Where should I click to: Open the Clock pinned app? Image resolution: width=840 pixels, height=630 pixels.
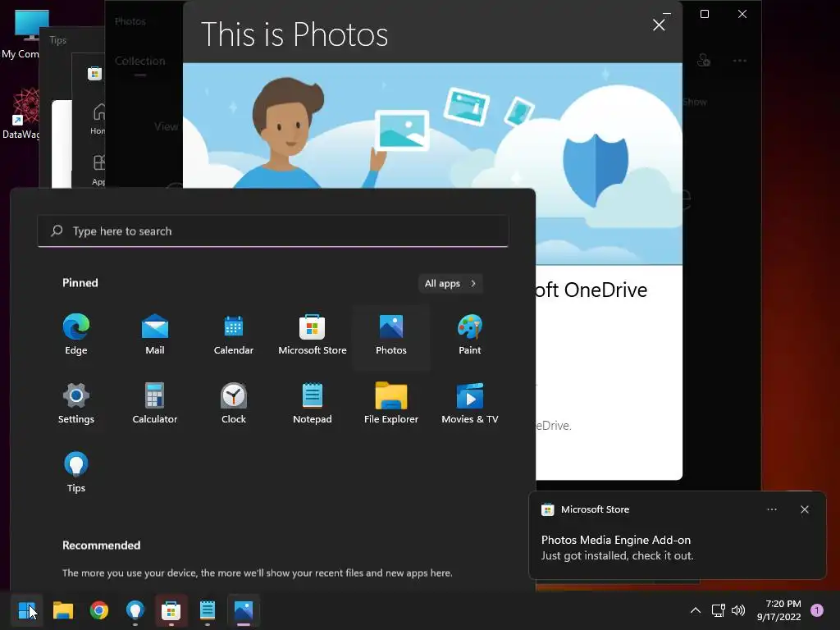tap(234, 404)
